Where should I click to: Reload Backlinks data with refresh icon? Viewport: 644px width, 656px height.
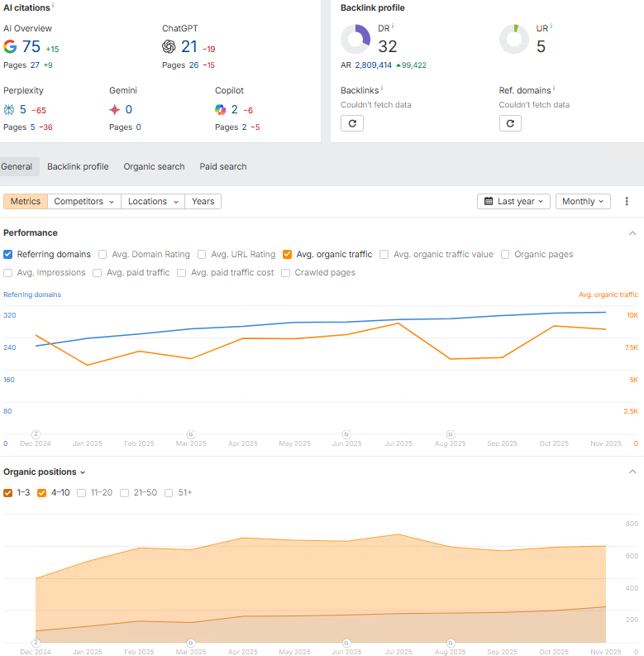(x=352, y=123)
